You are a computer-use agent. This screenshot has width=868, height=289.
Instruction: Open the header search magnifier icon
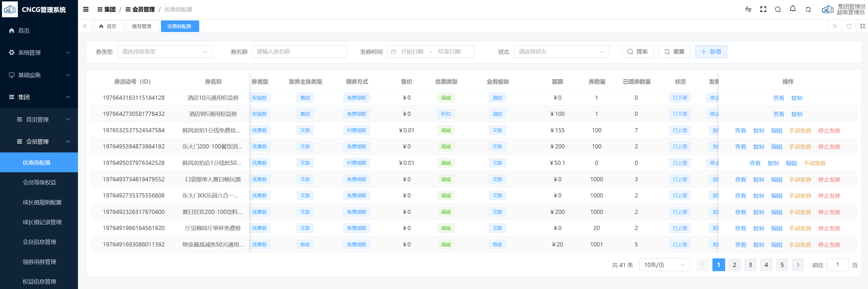point(778,9)
